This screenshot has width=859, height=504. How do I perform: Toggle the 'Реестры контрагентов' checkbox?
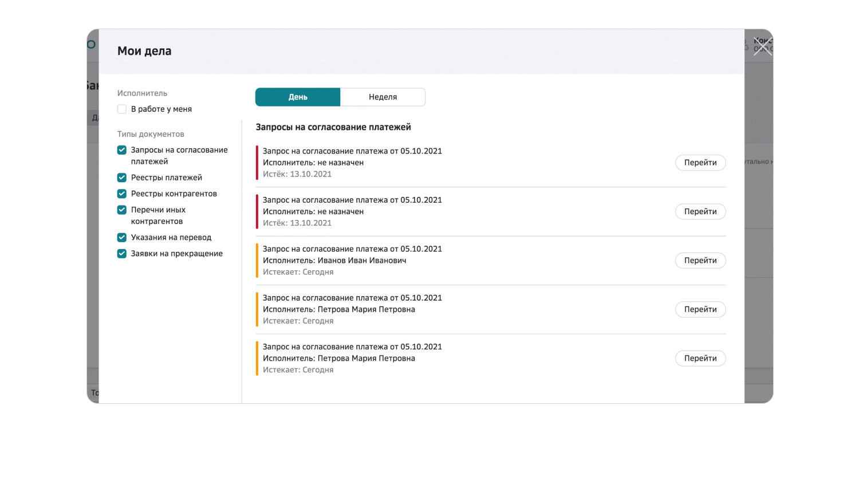[122, 194]
